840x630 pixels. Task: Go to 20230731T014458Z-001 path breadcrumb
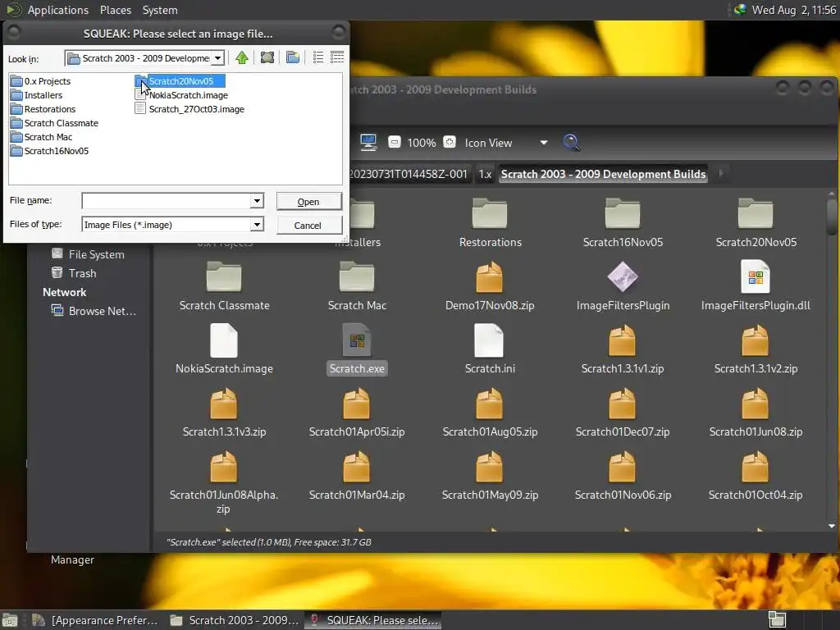point(409,174)
